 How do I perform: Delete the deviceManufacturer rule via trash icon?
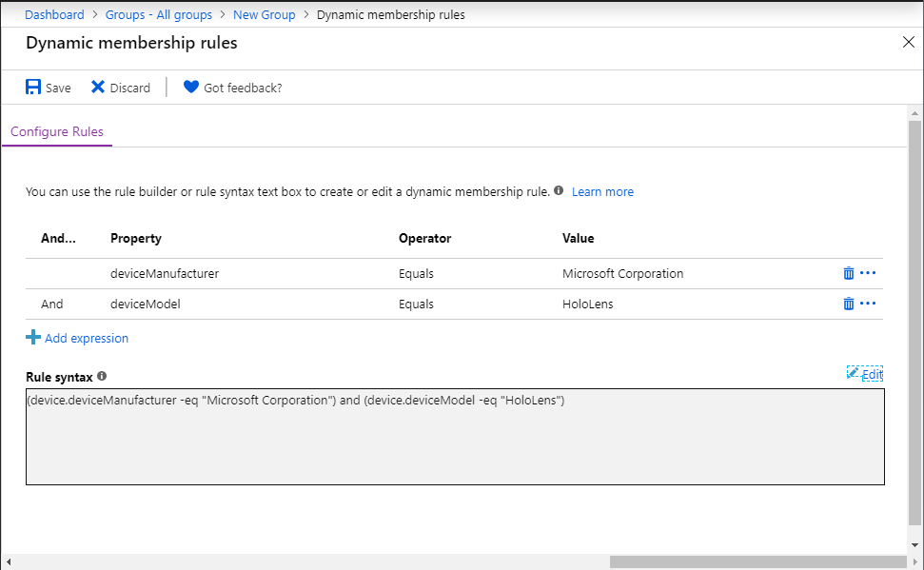point(849,273)
